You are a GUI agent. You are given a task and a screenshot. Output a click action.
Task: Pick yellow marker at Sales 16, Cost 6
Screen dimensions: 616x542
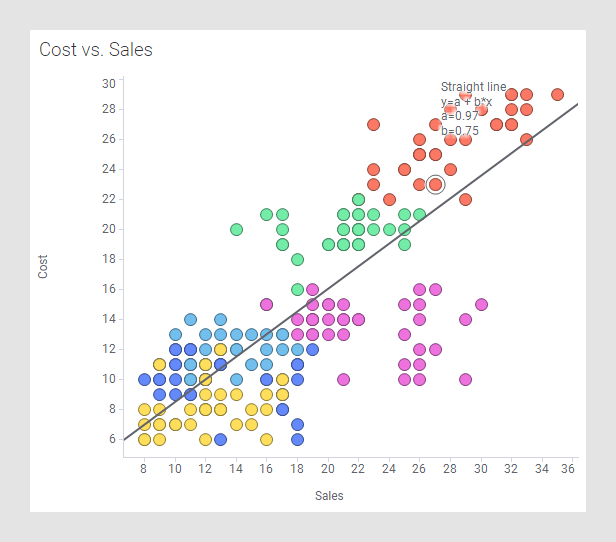(x=266, y=439)
